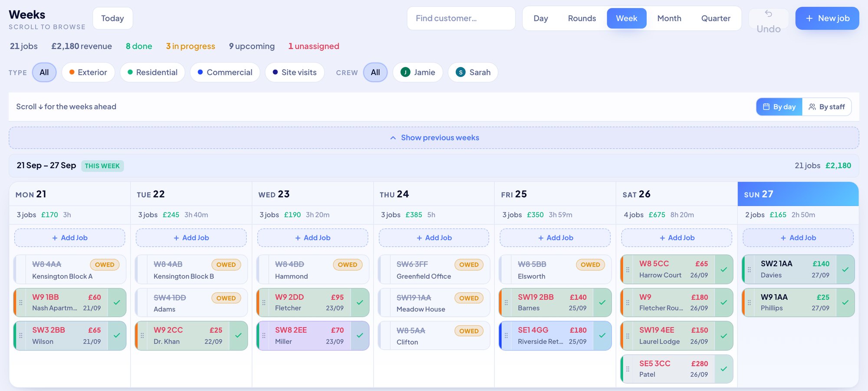
Task: Click the checkmark on the Harrow Court job
Action: 724,269
